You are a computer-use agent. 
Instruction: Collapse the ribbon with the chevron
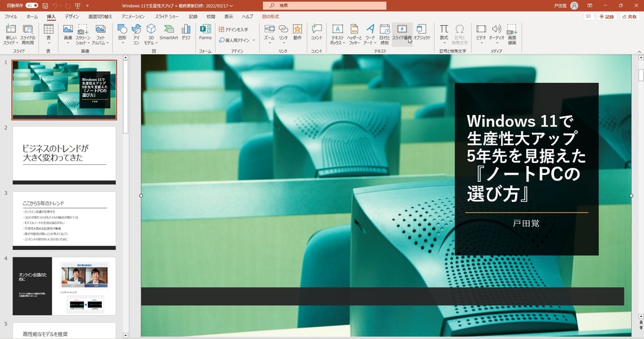[639, 52]
